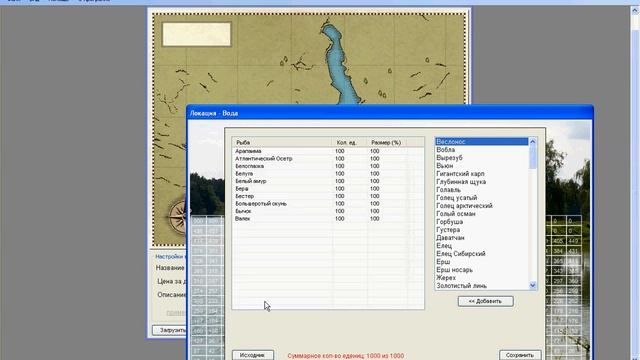Screen dimensions: 640x360
Task: Click the 'Размер (%)' column header
Action: pos(386,142)
